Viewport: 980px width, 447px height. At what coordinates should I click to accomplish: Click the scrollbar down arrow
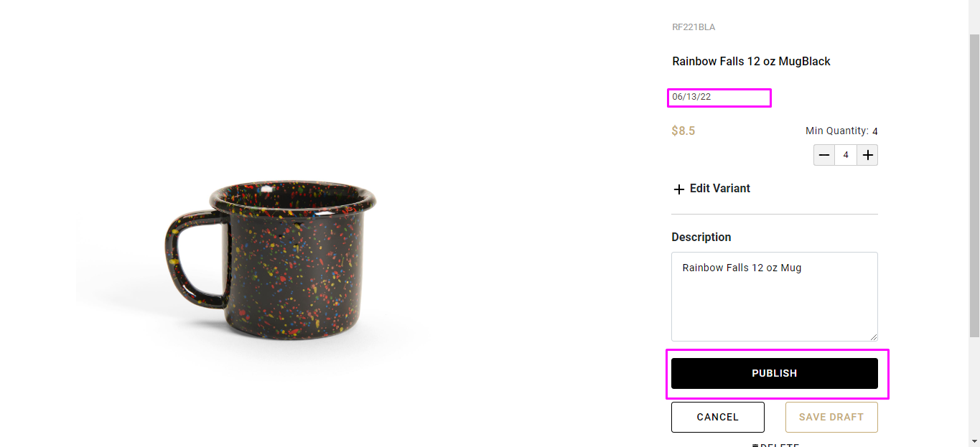point(974,441)
